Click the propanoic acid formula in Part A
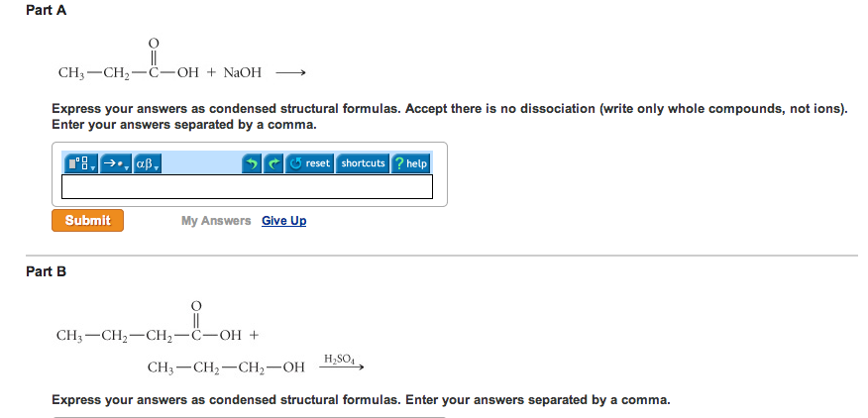 click(129, 59)
